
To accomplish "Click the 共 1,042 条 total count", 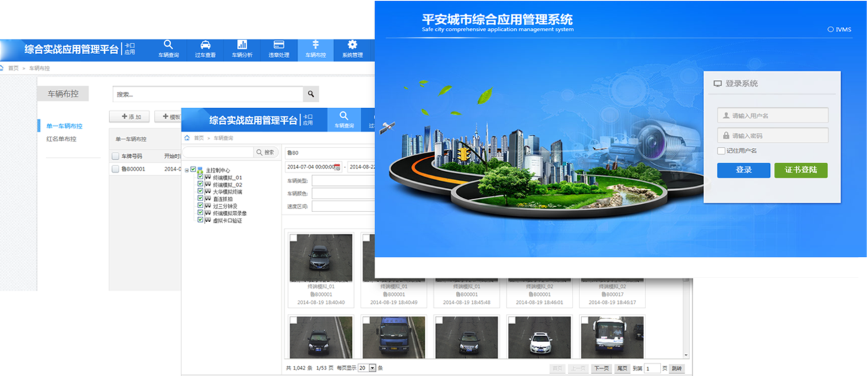I will [297, 368].
